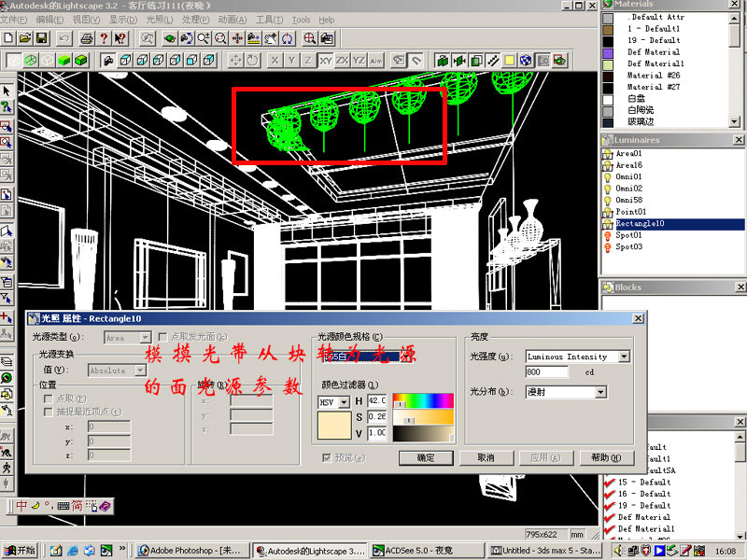Open the 光照(L) menu

point(159,20)
